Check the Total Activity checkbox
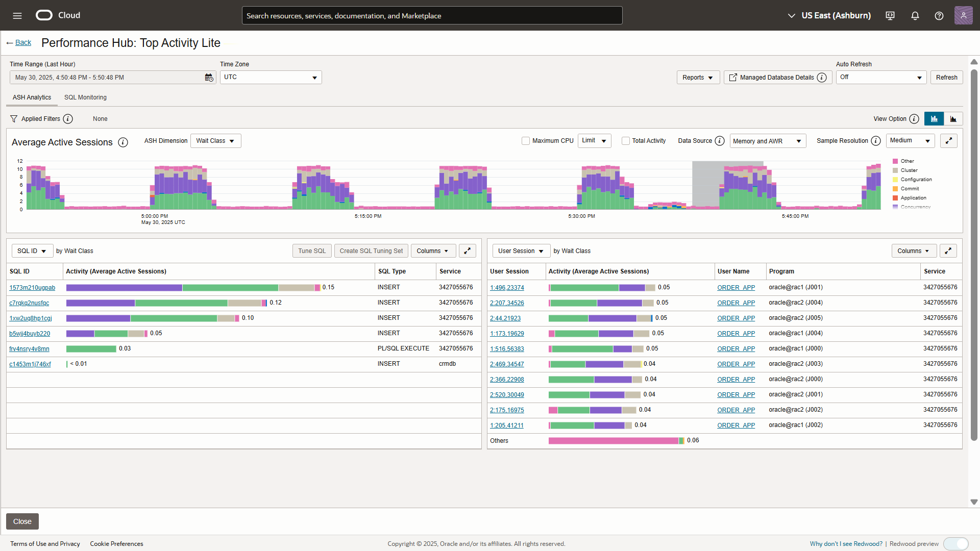 [626, 141]
